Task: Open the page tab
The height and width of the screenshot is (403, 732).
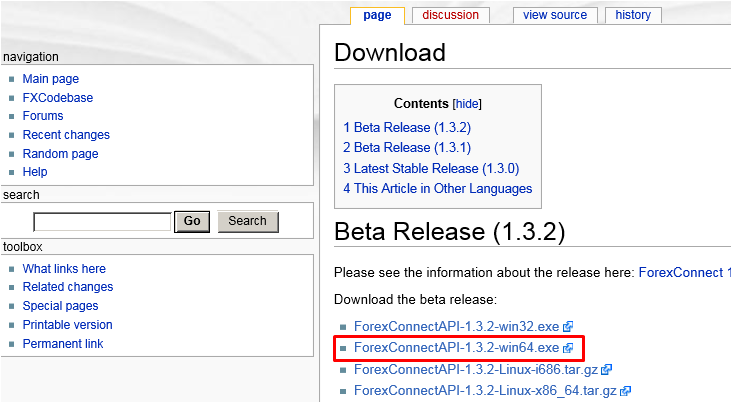Action: click(377, 15)
